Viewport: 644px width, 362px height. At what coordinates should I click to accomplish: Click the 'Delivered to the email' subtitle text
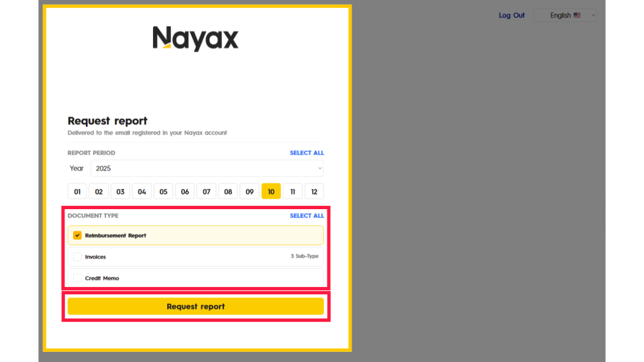tap(147, 133)
